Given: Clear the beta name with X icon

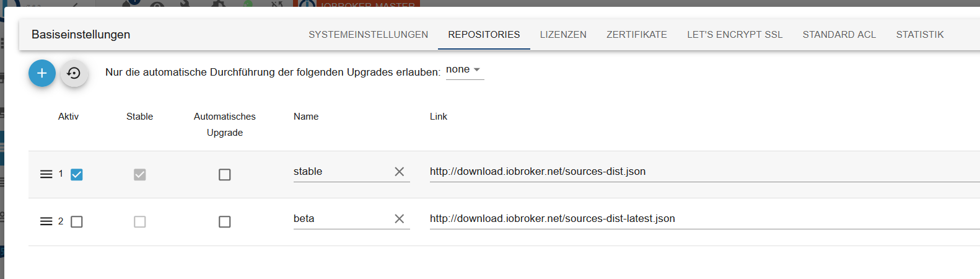Looking at the screenshot, I should click(400, 219).
